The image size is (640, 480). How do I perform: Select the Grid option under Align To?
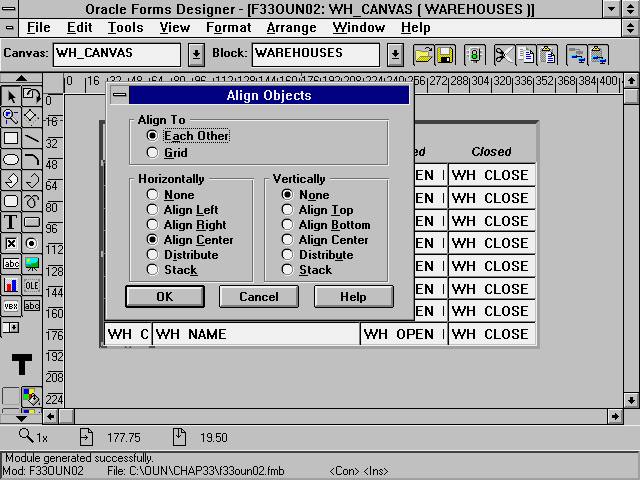coord(153,153)
